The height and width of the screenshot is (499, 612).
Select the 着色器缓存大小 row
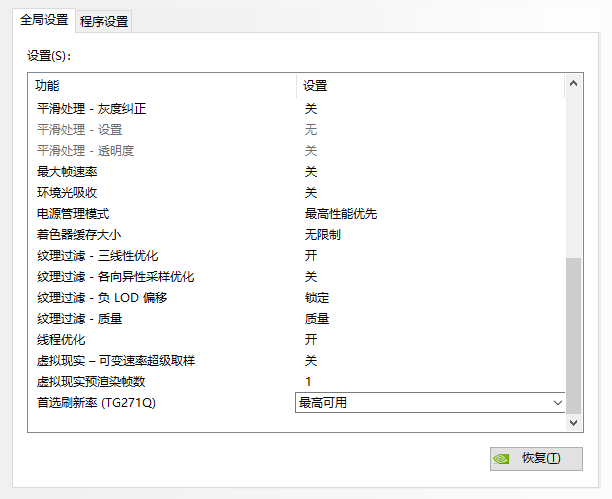pyautogui.click(x=297, y=235)
